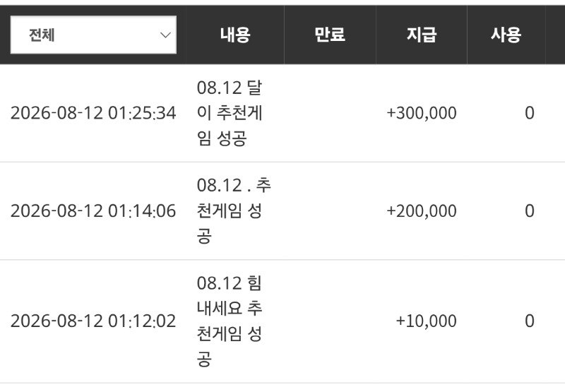
Task: Select the 만료 column header
Action: (330, 35)
